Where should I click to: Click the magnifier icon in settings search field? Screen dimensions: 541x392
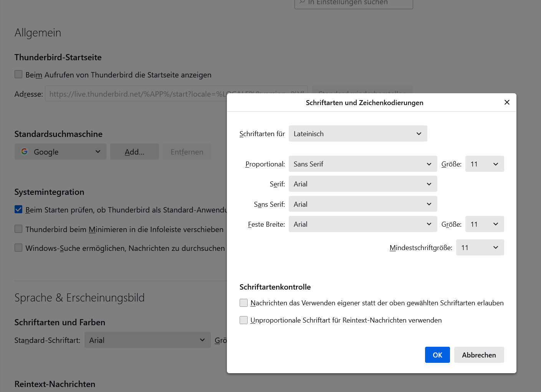pos(302,3)
